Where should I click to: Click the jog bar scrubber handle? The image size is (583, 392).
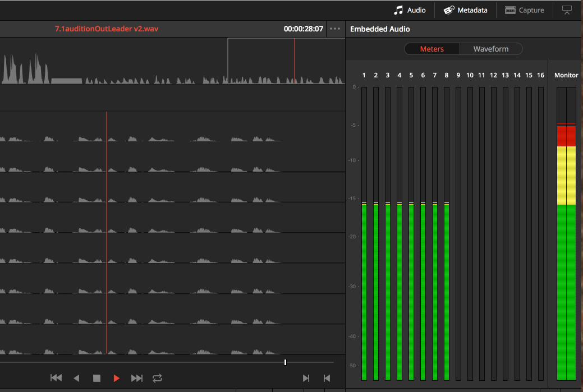pyautogui.click(x=285, y=362)
